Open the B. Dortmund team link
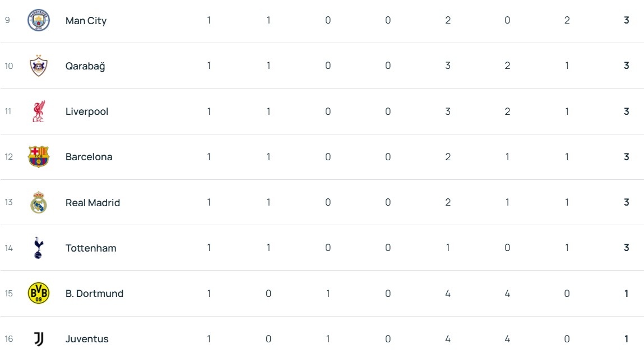 94,294
